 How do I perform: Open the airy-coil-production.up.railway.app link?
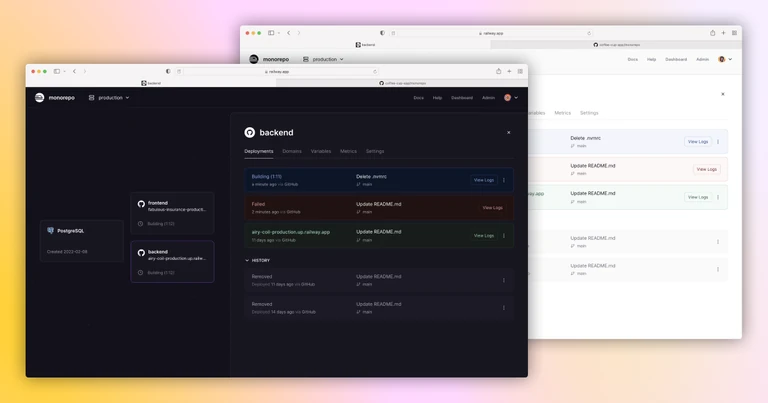click(290, 232)
